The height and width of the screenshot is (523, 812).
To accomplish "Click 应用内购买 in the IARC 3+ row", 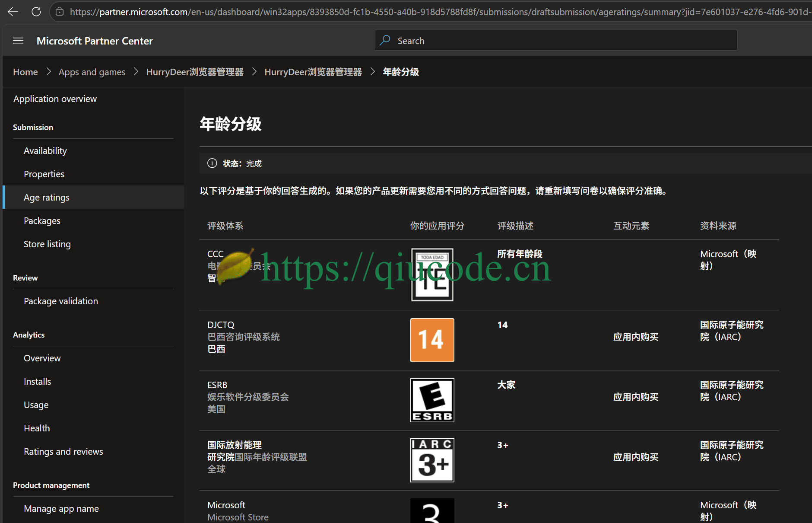I will pyautogui.click(x=636, y=457).
